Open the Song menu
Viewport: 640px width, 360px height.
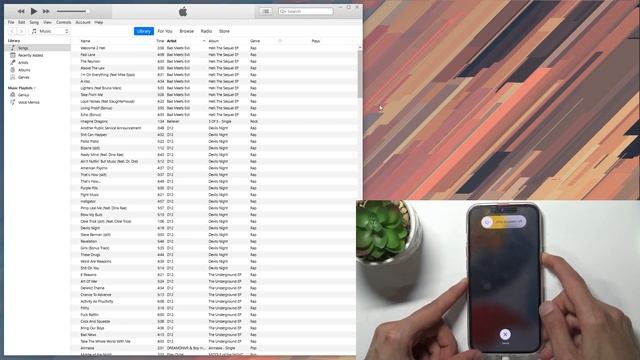34,22
